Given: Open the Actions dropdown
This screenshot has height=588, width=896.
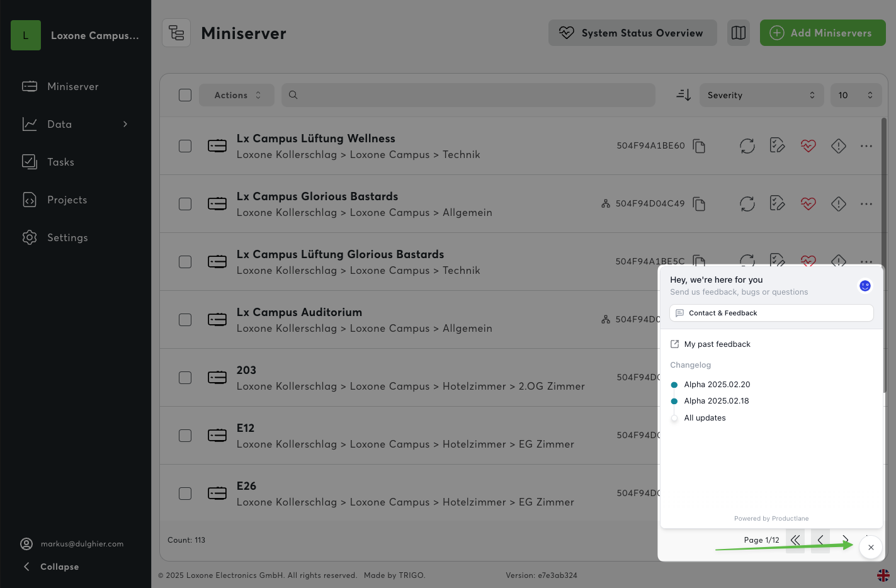Looking at the screenshot, I should tap(237, 95).
